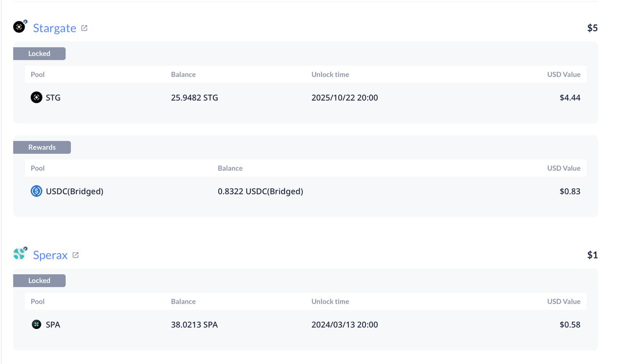Select the Stargate Rewards tag
Screen dimensions: 623x364
42,147
